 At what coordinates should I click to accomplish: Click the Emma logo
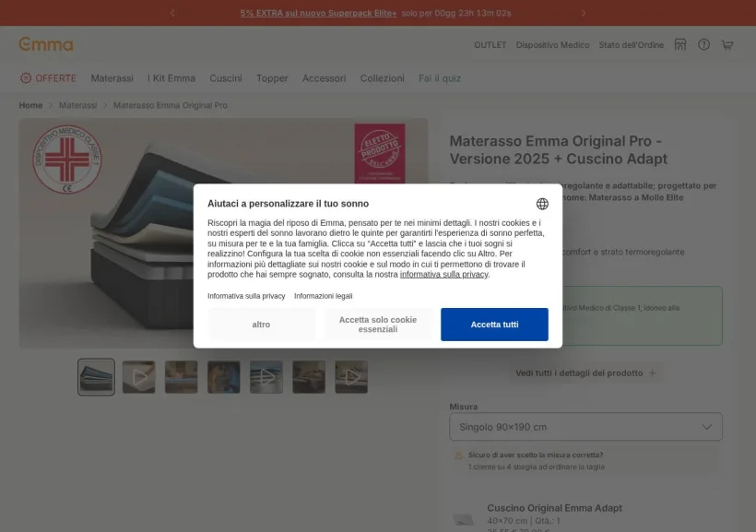[x=46, y=44]
